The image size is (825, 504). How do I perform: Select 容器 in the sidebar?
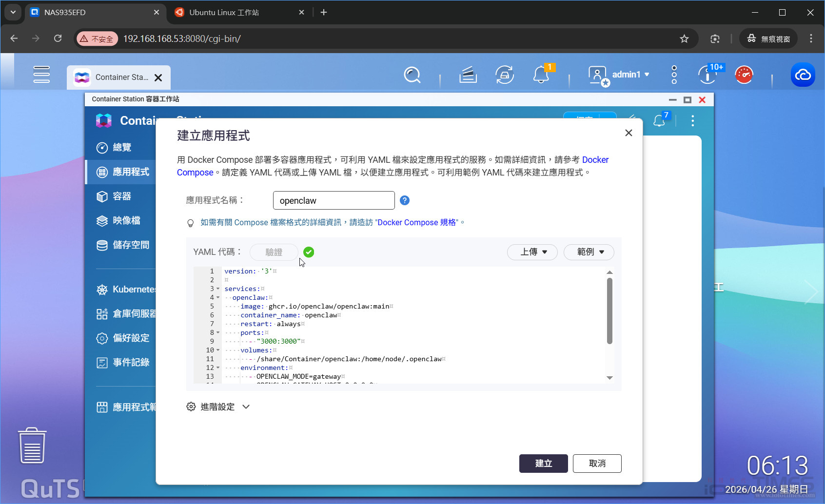tap(121, 196)
